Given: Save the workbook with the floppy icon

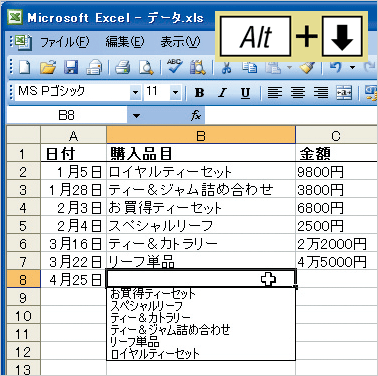Looking at the screenshot, I should point(71,68).
